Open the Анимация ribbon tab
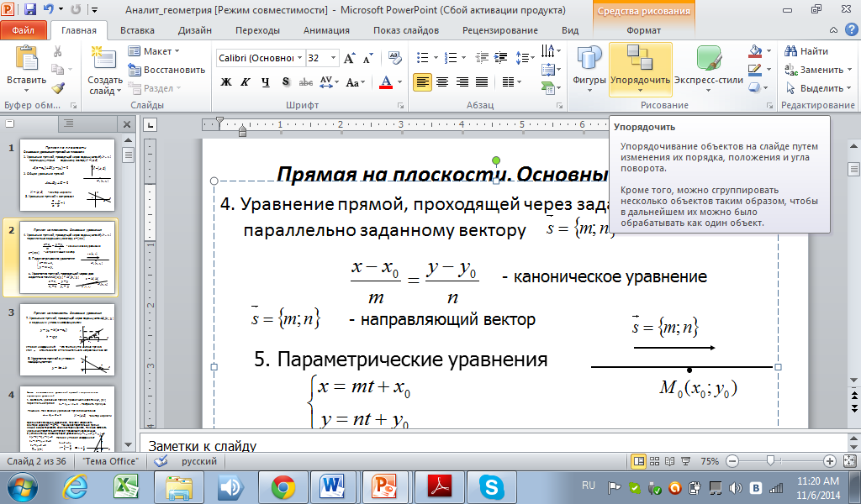 click(x=328, y=30)
